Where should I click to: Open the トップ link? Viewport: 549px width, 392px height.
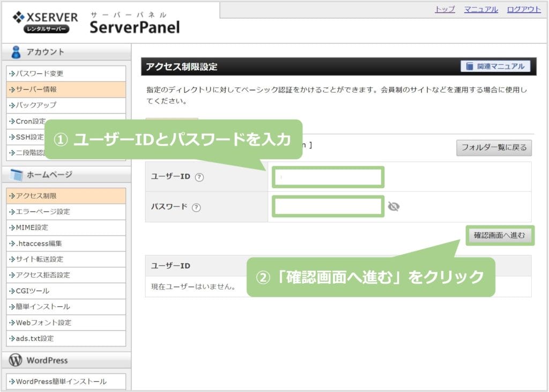tap(444, 10)
